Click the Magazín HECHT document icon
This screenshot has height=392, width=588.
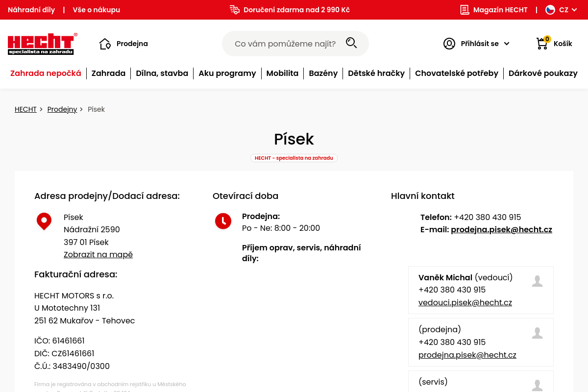pos(465,10)
